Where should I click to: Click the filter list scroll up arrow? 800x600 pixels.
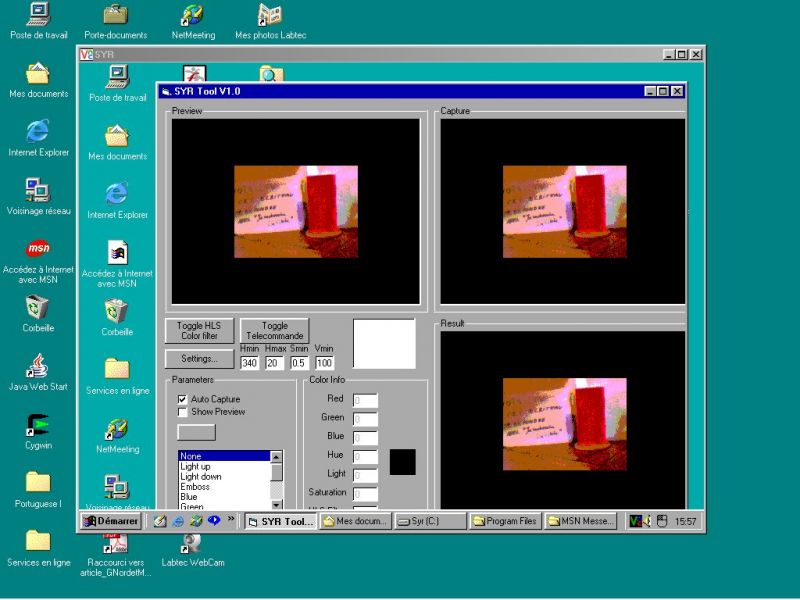(x=276, y=457)
